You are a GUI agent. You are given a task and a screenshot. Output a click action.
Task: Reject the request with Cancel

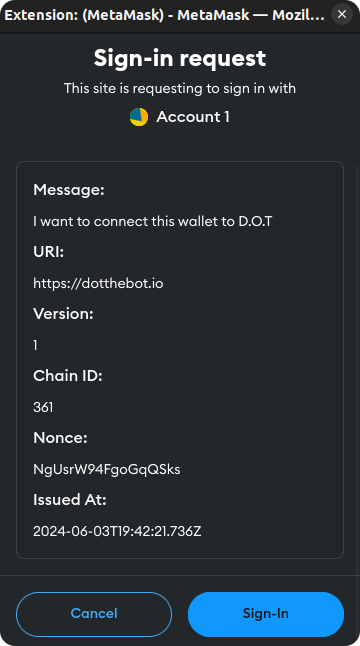[x=94, y=614]
